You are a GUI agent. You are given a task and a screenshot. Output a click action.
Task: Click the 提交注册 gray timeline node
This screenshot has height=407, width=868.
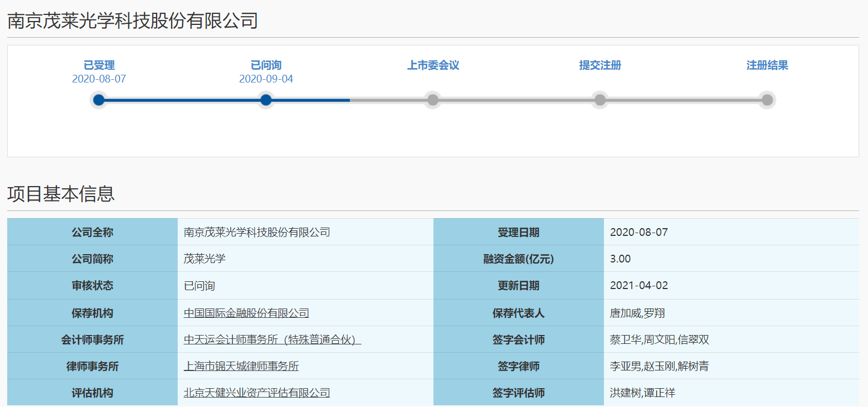click(600, 100)
